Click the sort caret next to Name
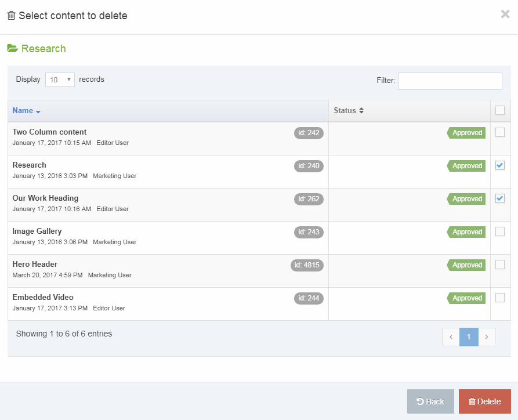The height and width of the screenshot is (420, 518). (x=39, y=111)
